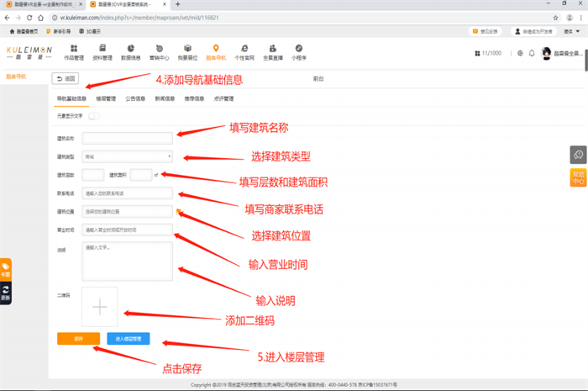Click the dark refresh widget on left edge
Screen dimensions: 588x391
[6, 293]
